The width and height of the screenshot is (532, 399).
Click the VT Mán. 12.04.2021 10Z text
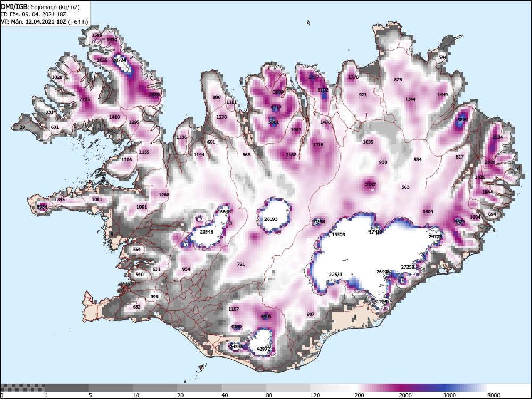click(44, 22)
